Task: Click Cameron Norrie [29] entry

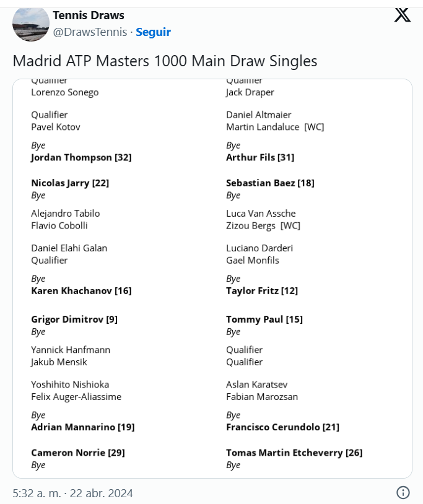Action: (x=78, y=453)
